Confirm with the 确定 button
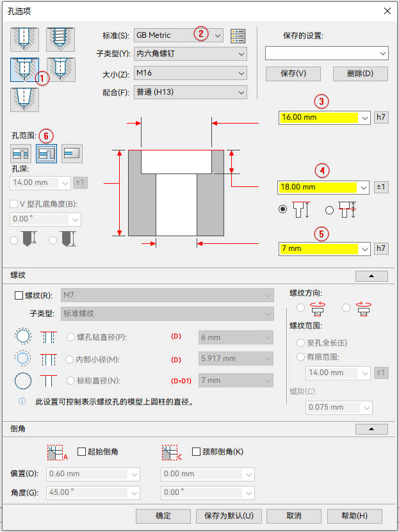The width and height of the screenshot is (399, 532). [163, 516]
